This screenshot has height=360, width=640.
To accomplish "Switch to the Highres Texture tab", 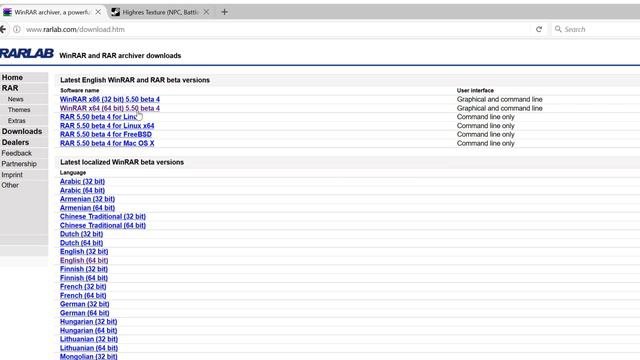I will pyautogui.click(x=160, y=12).
